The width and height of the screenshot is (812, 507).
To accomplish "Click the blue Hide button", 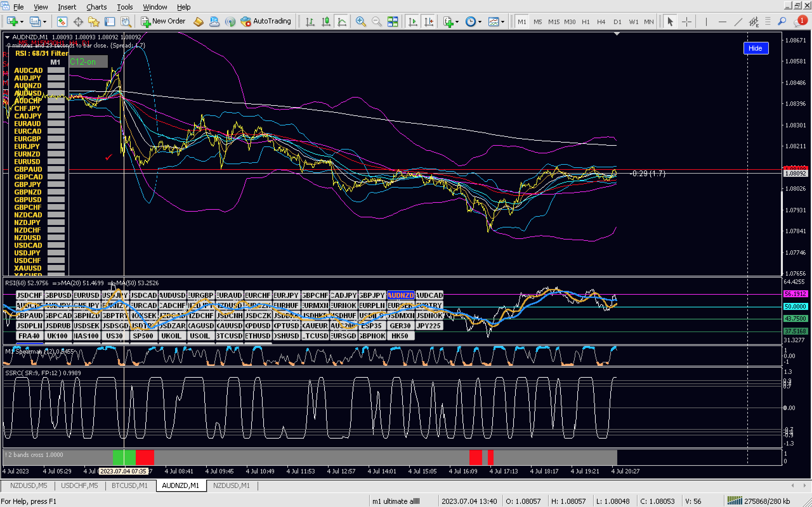I will tap(755, 48).
